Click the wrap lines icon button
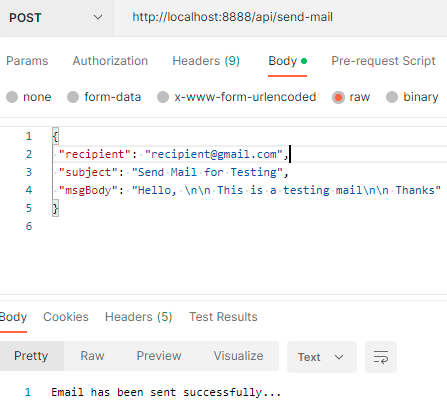Image resolution: width=447 pixels, height=417 pixels. click(x=381, y=357)
